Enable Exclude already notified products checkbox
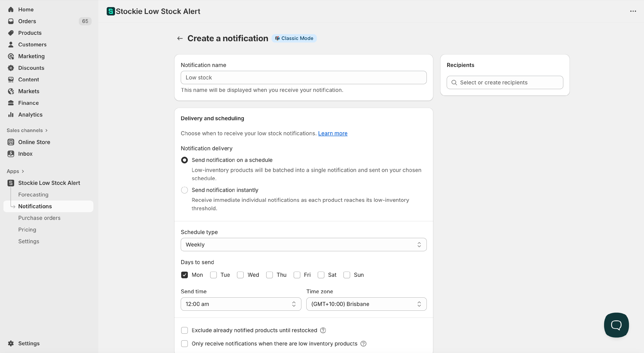 184,330
